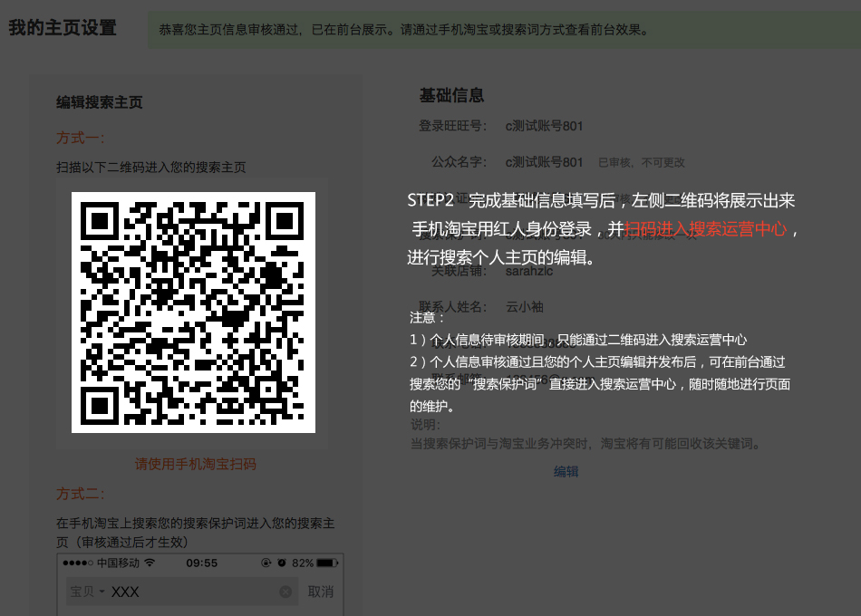Click the wifi icon in phone status bar
Screen dimensions: 861x616
click(150, 563)
